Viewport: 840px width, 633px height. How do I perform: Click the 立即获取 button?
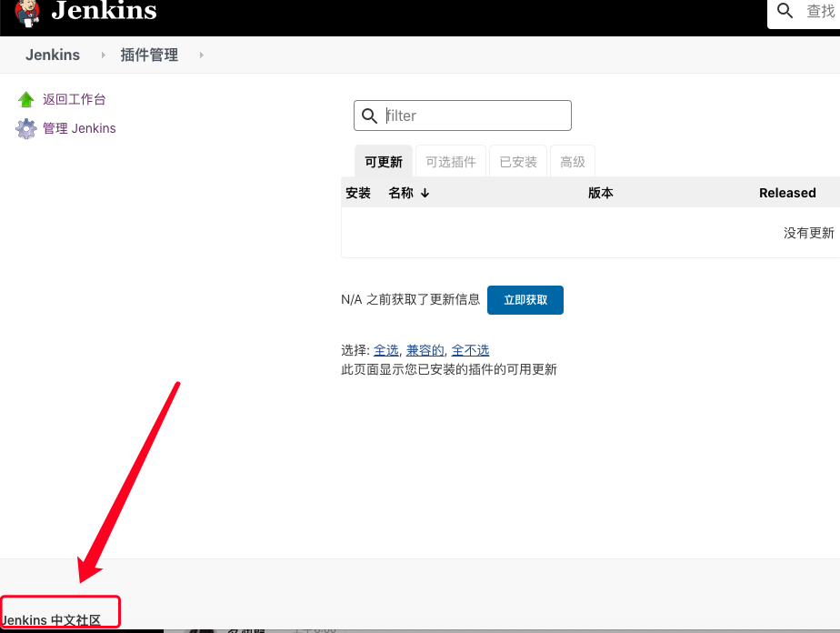(x=525, y=299)
